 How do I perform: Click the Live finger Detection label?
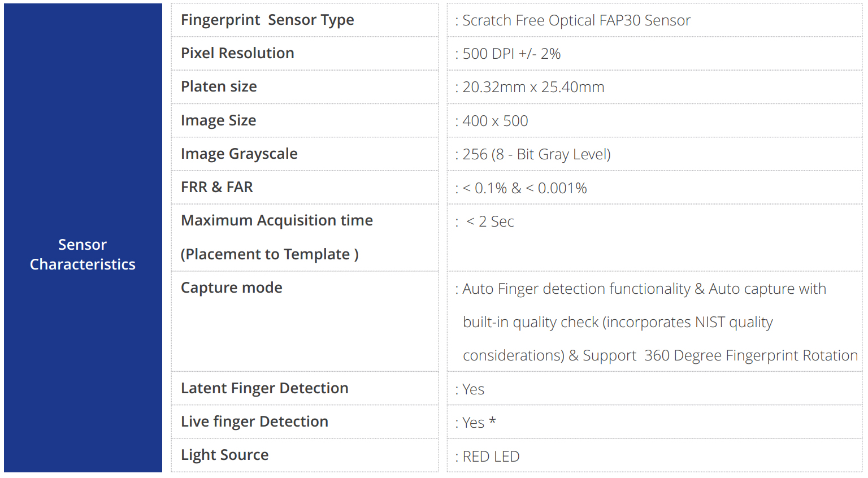tap(254, 422)
